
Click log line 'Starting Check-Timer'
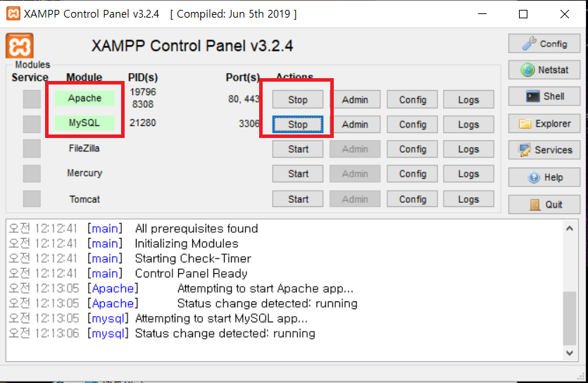point(193,258)
